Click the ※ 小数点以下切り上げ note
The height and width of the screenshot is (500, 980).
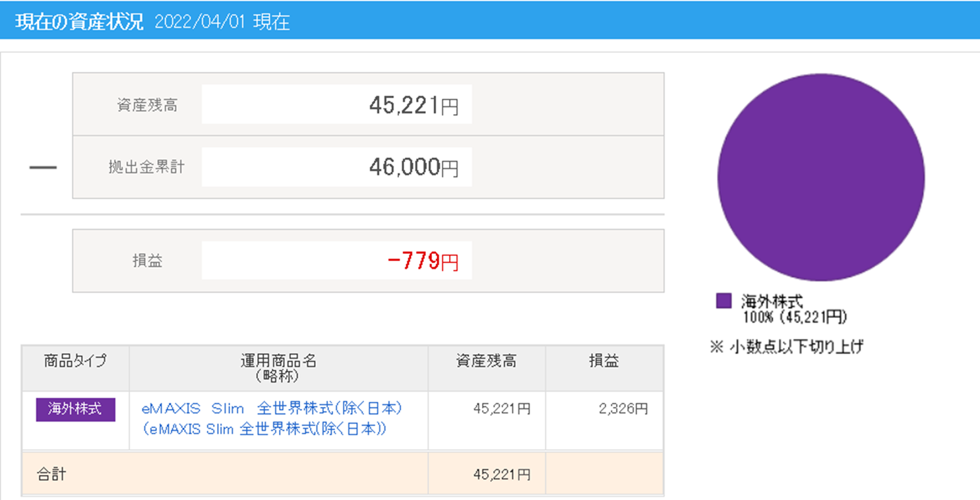click(786, 347)
